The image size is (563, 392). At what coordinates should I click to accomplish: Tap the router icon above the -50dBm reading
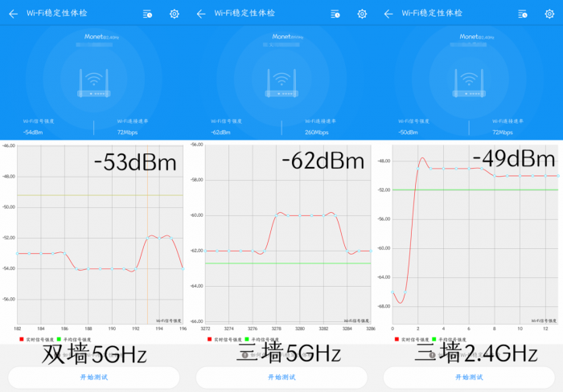coord(469,84)
